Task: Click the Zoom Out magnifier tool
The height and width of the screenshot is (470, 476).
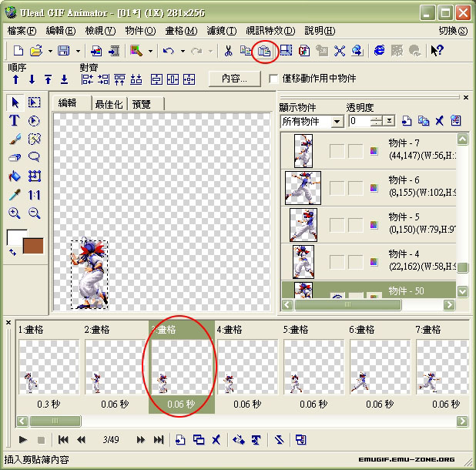Action: tap(35, 213)
